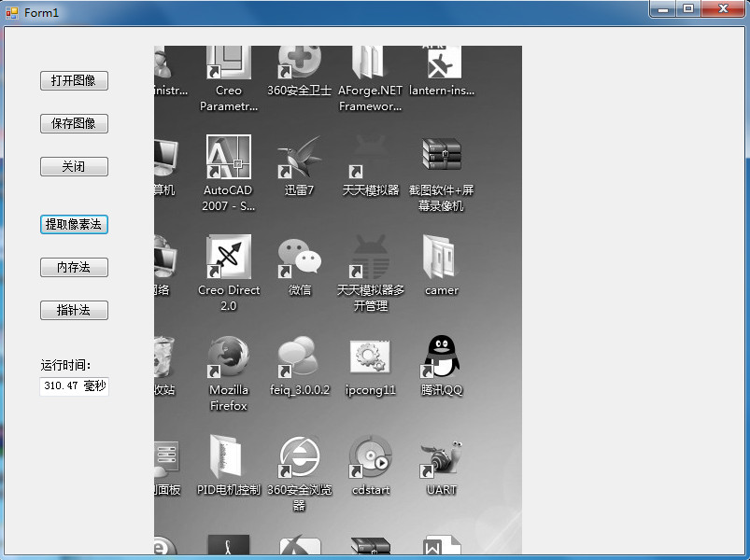Click the AForge.NET Framework folder icon

point(368,63)
